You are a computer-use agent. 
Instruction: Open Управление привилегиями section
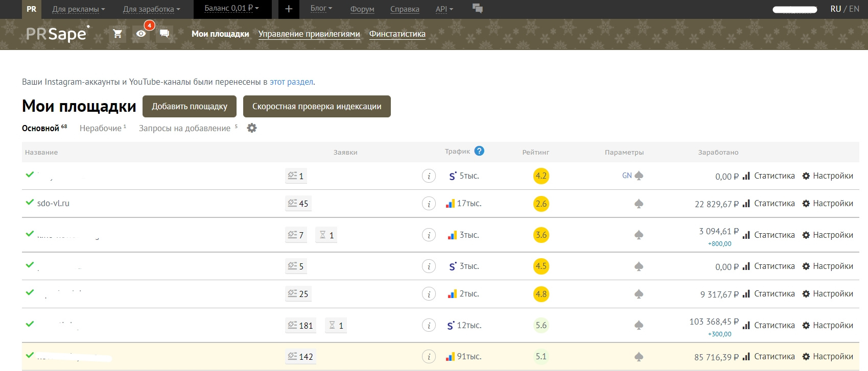(x=309, y=34)
